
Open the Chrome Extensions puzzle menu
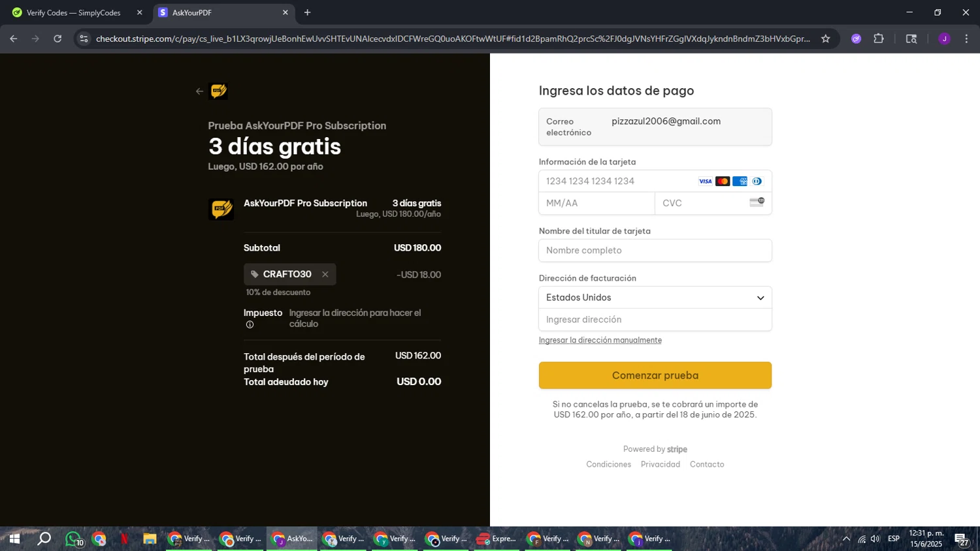click(879, 39)
